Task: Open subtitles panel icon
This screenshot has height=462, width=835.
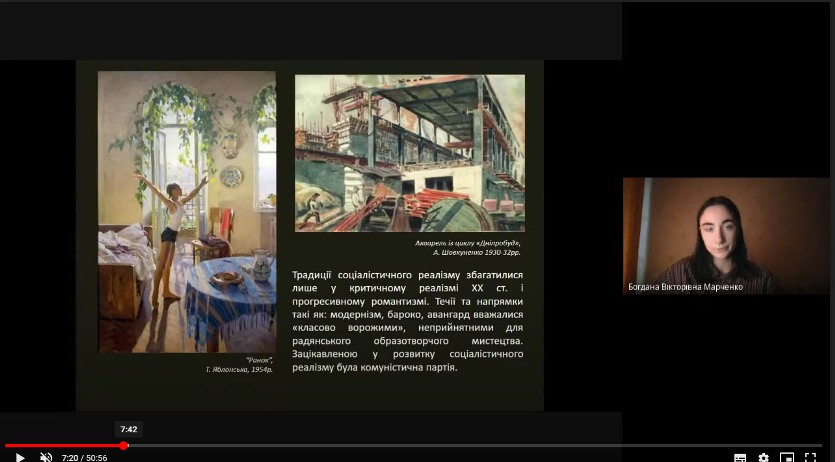Action: click(740, 457)
